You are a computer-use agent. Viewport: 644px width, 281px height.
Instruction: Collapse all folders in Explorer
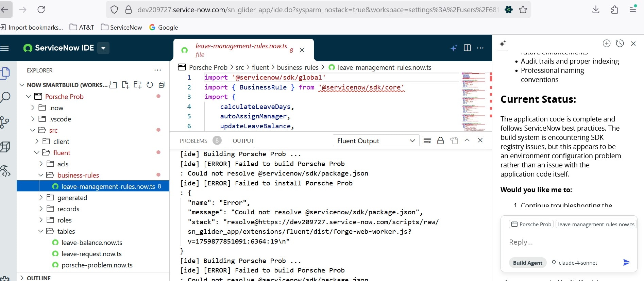pyautogui.click(x=162, y=85)
